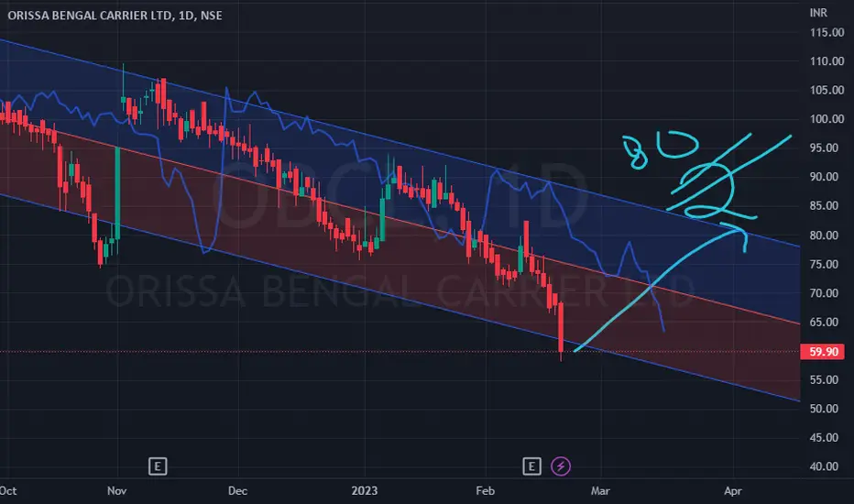The image size is (854, 504).
Task: Open the purple lightning event marker
Action: point(561,466)
